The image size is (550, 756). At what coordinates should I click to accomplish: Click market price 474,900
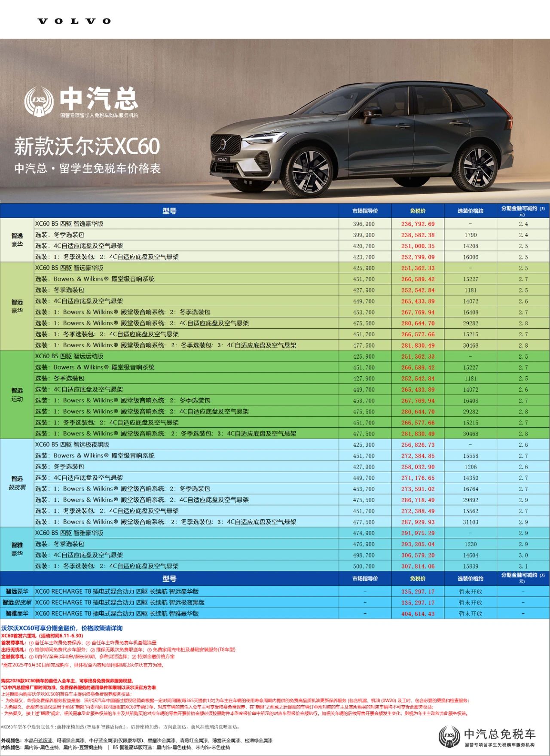point(364,533)
